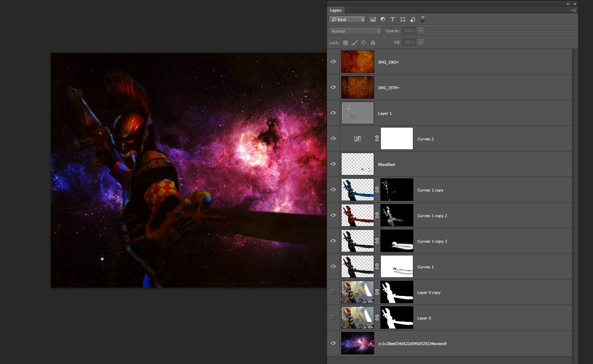Select the IMG_1965+ layer thumbnail
The width and height of the screenshot is (593, 364).
[x=358, y=62]
